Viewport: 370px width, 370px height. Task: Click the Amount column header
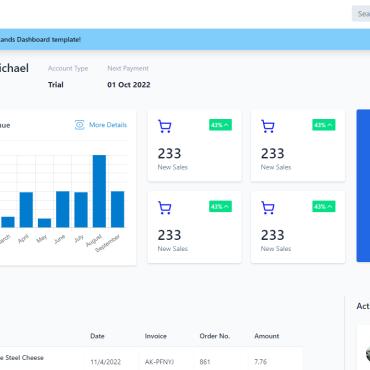click(267, 336)
